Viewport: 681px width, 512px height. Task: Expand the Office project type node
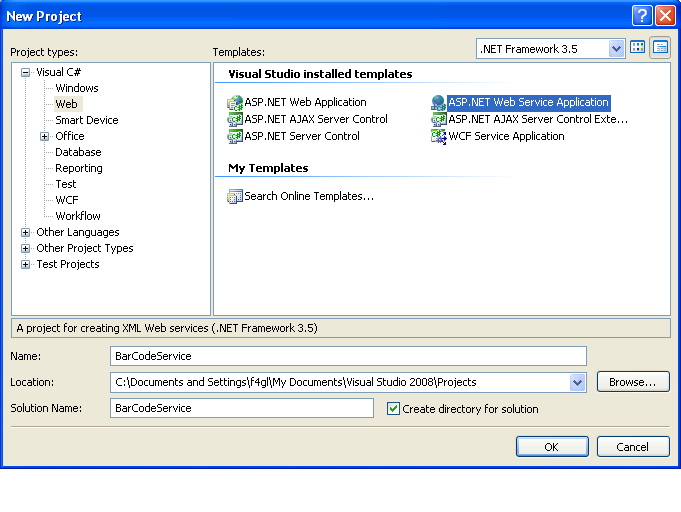(x=44, y=136)
